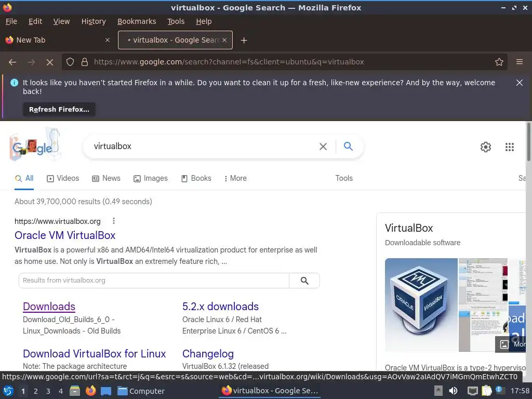Open the removable media tray icon

pyautogui.click(x=438, y=391)
